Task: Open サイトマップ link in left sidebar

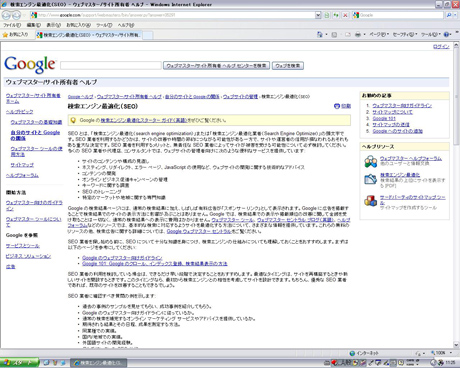Action: [22, 165]
